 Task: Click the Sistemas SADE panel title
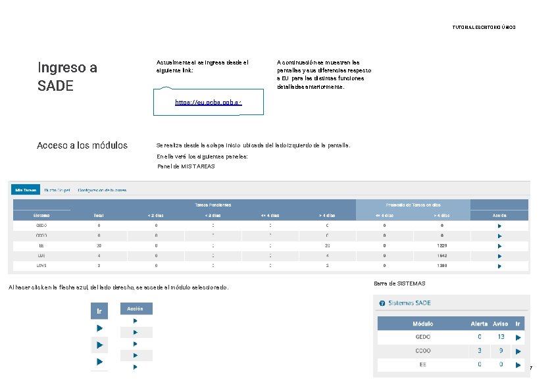pos(409,303)
